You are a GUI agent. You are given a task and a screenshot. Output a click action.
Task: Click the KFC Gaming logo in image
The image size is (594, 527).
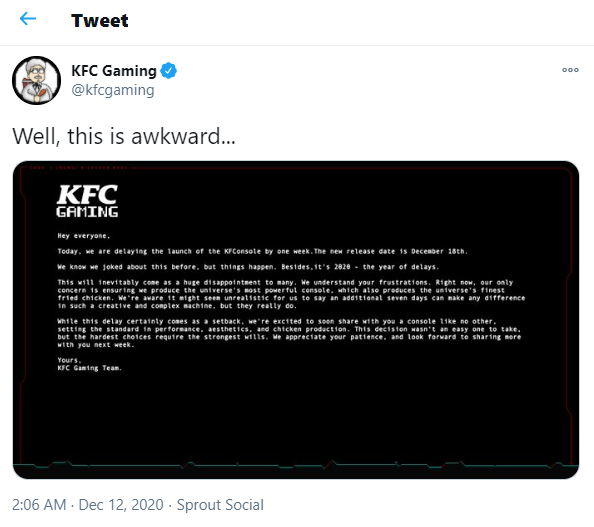tap(87, 201)
